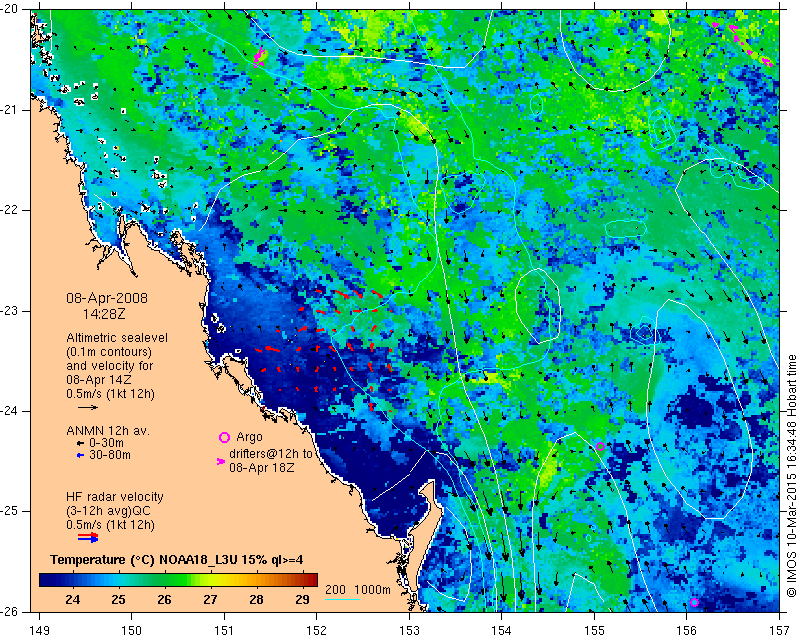The image size is (800, 640).
Task: Click the '1000m' isobath depth label
Action: click(372, 589)
